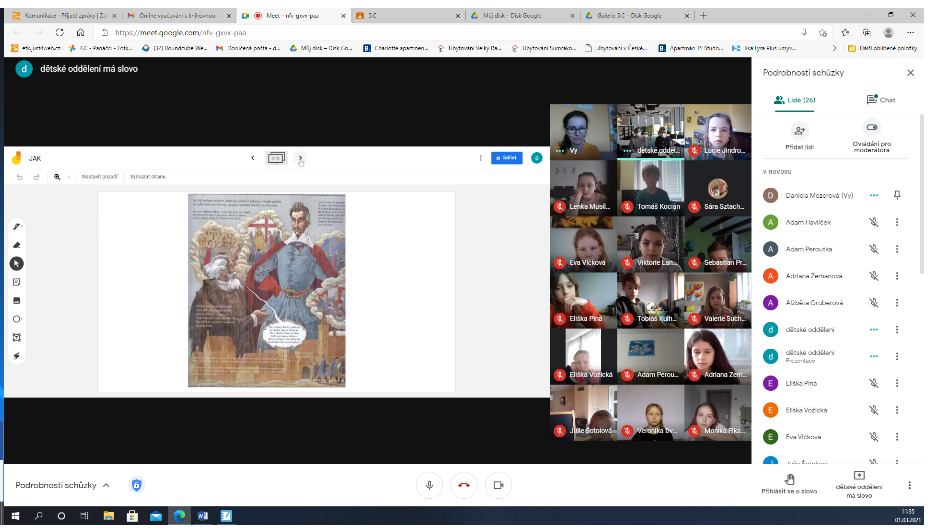
Task: Mute Adriana Zemanová's microphone
Action: pos(874,276)
